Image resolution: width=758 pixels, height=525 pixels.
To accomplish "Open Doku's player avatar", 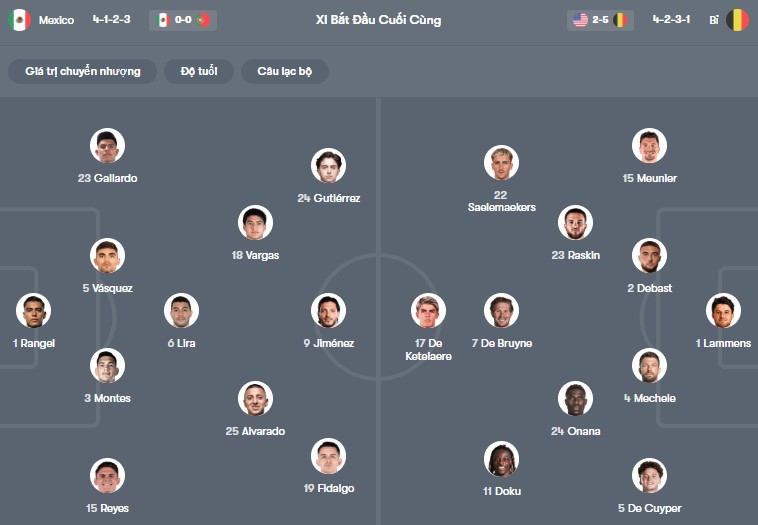I will coord(501,459).
